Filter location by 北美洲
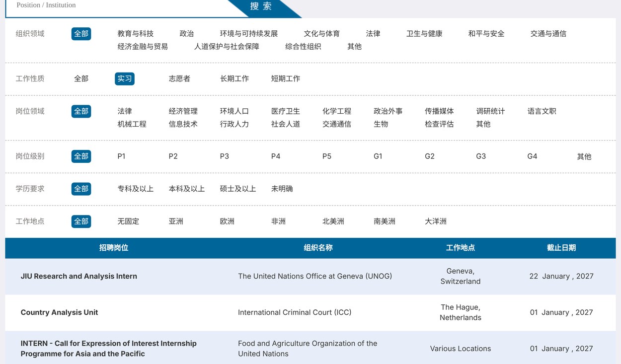Viewport: 621px width, 364px height. (333, 221)
